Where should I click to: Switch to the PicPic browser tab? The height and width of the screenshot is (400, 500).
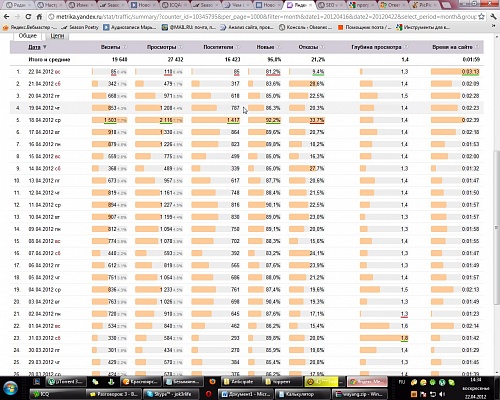(425, 5)
